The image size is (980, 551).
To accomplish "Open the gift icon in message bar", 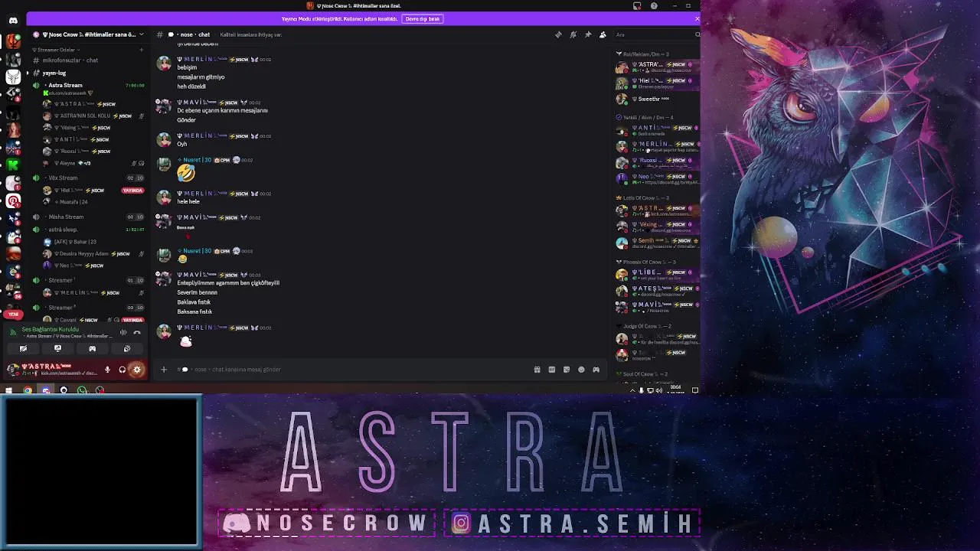I will [x=537, y=370].
